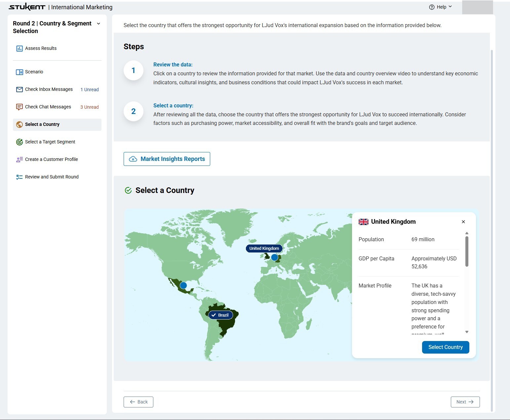Close the United Kingdom info panel
Screen dimensions: 510x420
coord(463,222)
